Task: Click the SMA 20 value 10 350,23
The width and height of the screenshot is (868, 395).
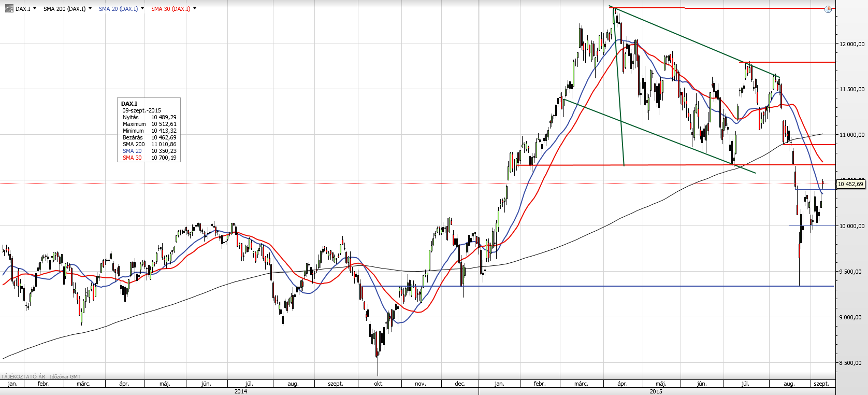Action: click(164, 151)
